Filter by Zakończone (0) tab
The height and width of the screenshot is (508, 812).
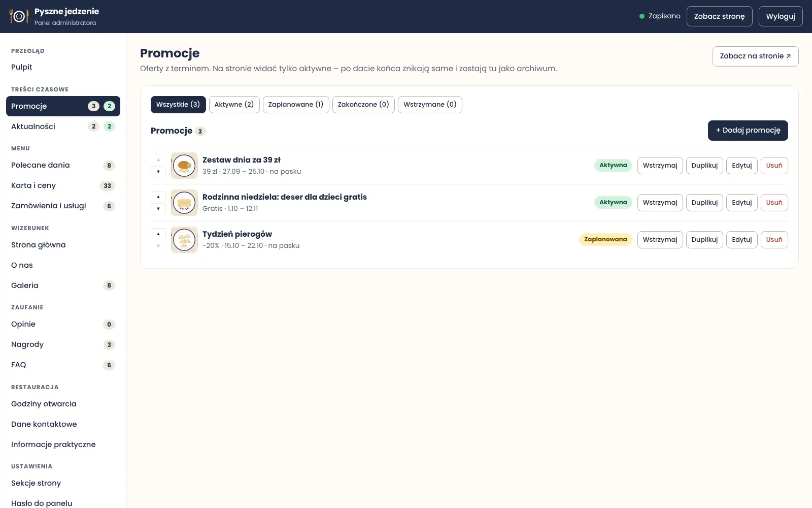tap(363, 105)
